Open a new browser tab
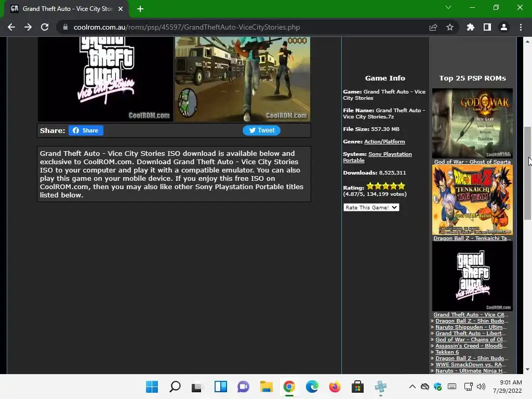The image size is (532, 399). pos(140,9)
